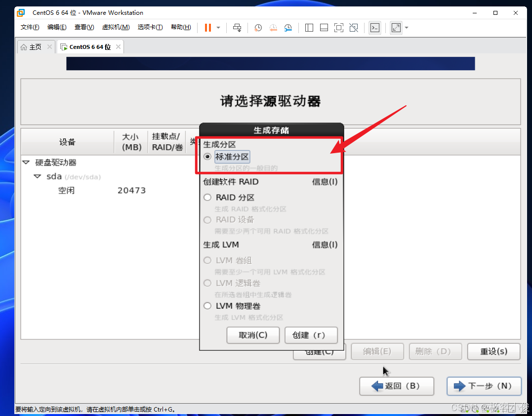This screenshot has width=532, height=416.
Task: Open the 编辑(E) menu
Action: [x=57, y=27]
